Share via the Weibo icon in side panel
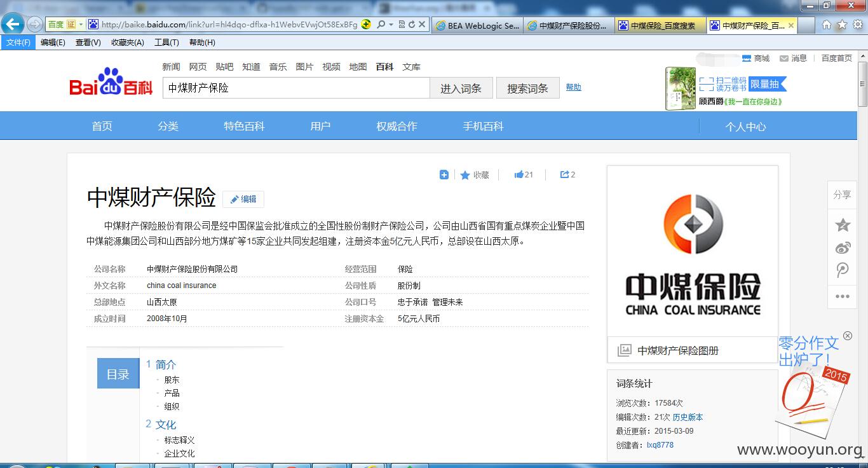The image size is (868, 468). click(x=843, y=248)
